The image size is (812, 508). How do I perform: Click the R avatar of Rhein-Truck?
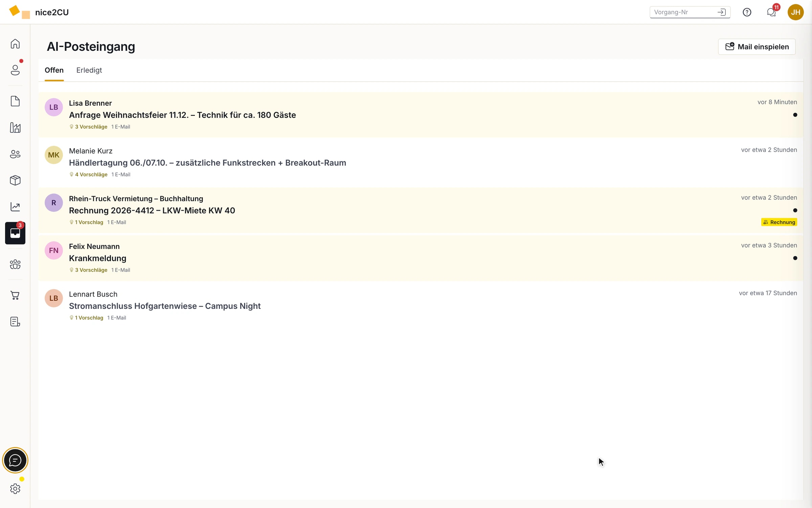point(54,203)
